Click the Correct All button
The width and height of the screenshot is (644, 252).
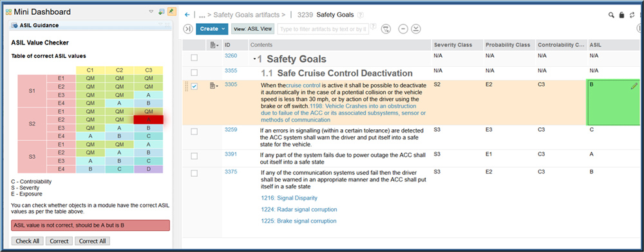(92, 241)
